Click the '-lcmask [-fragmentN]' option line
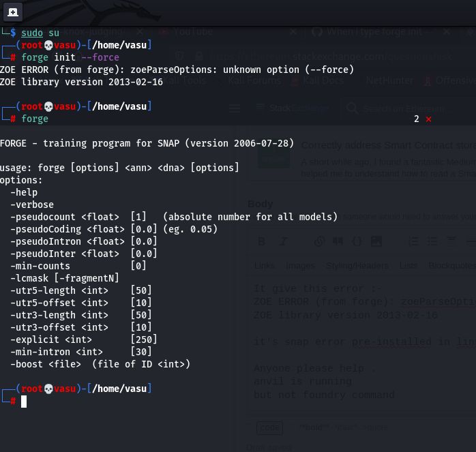This screenshot has width=476, height=452. click(65, 278)
